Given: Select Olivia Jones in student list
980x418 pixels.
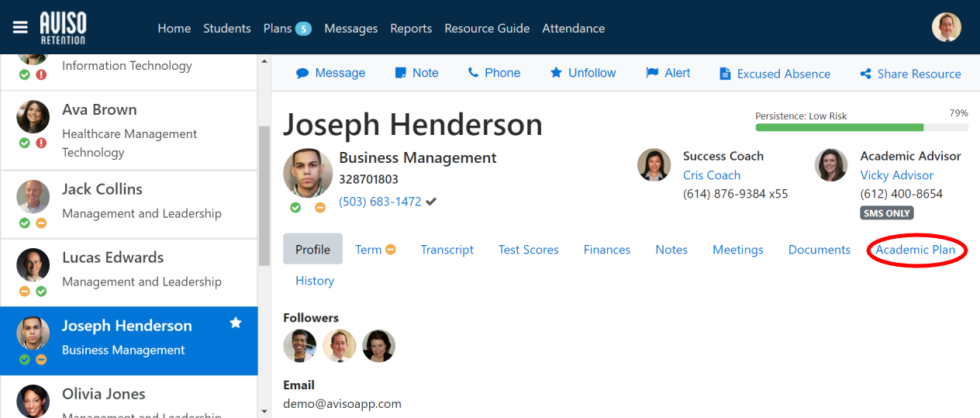Looking at the screenshot, I should (x=129, y=397).
